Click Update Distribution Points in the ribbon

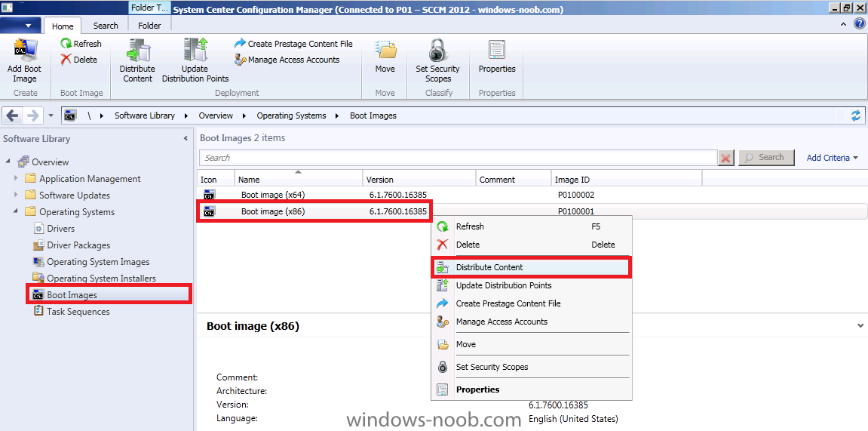click(195, 60)
